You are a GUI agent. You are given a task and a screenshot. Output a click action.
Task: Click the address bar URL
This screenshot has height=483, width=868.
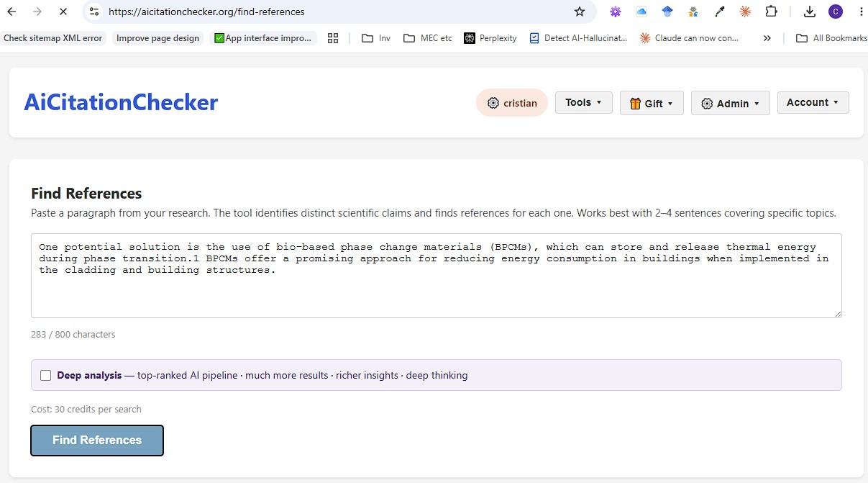(206, 12)
